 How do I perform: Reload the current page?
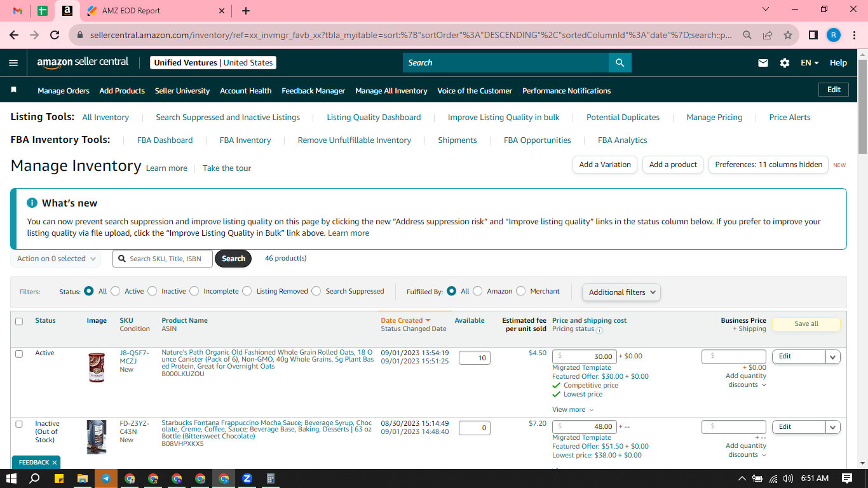[55, 35]
